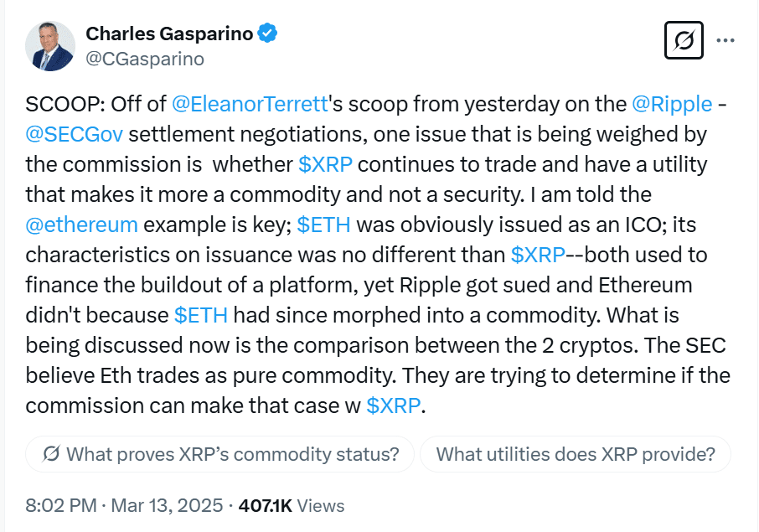
Task: Open the @Ripple mention
Action: tap(672, 104)
